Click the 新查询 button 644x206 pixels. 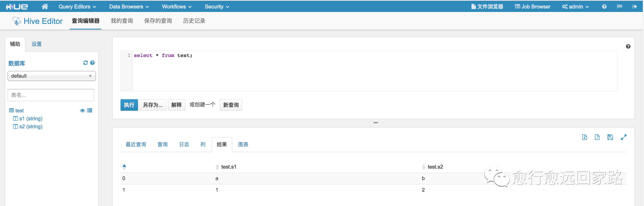(231, 105)
